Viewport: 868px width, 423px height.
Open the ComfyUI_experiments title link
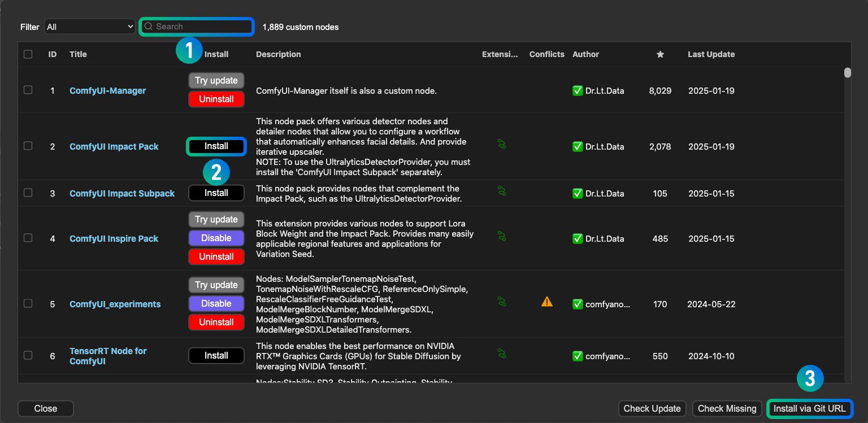(x=115, y=304)
